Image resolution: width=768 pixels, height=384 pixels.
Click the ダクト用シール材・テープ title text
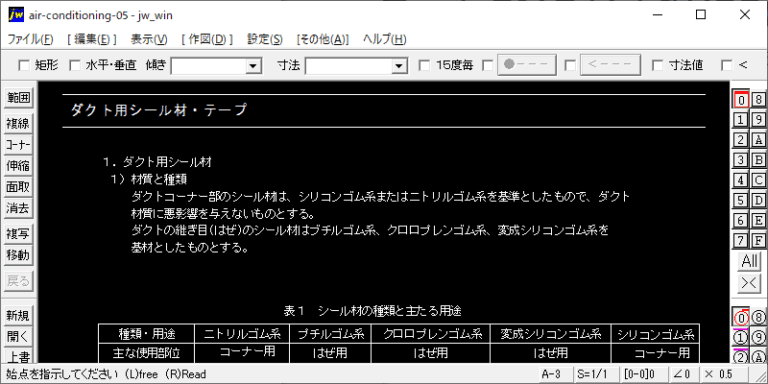click(159, 110)
